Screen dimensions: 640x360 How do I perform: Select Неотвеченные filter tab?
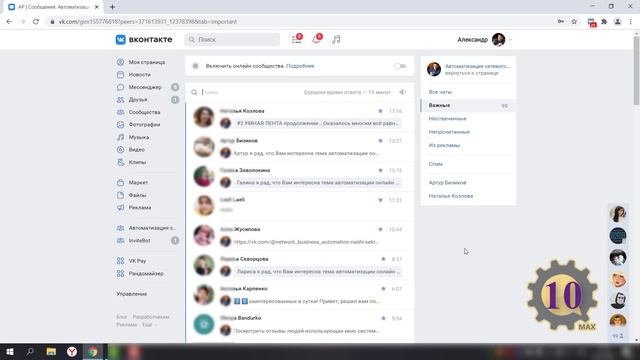click(447, 118)
